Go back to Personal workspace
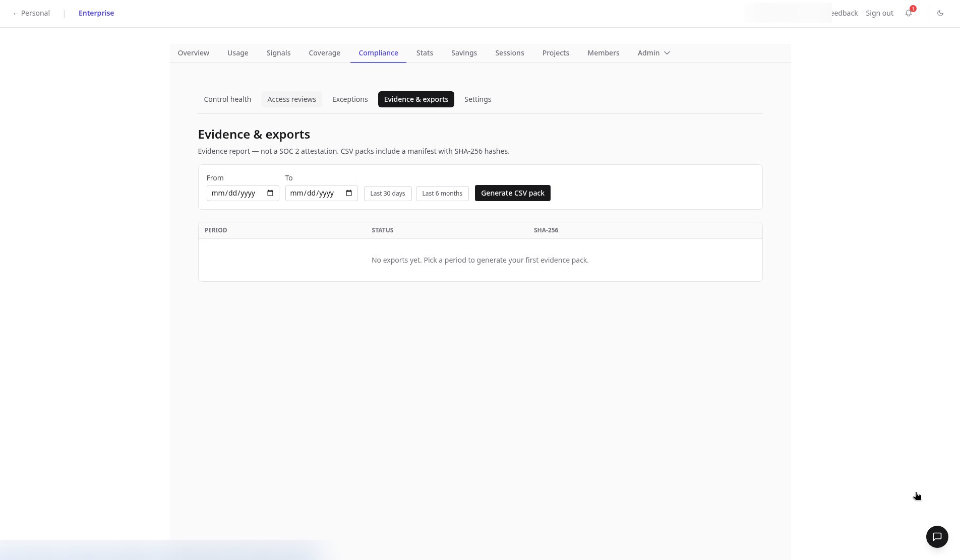Screen dimensions: 960x560 tap(31, 13)
